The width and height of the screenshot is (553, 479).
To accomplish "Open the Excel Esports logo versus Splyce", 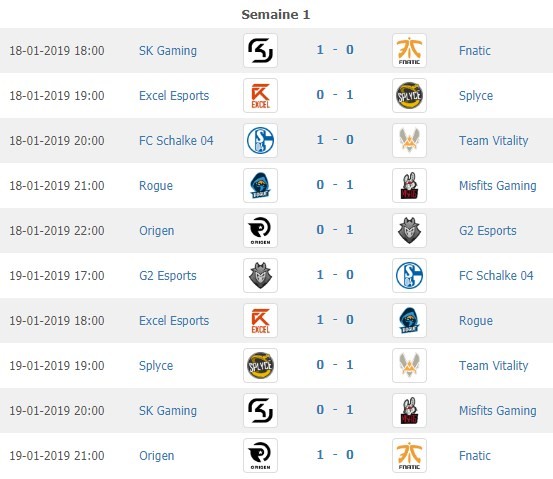I will coord(260,96).
